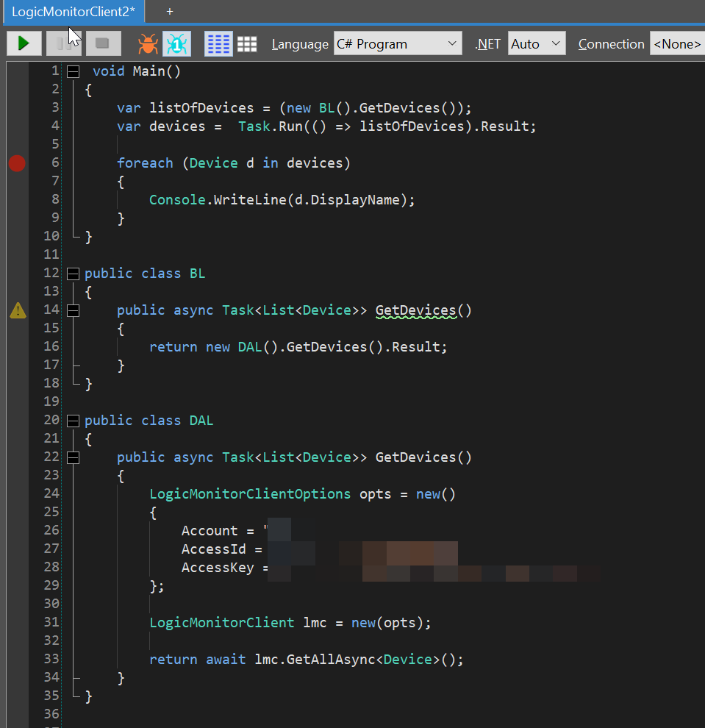Click line number 19 in gutter
The width and height of the screenshot is (705, 728).
coord(51,402)
